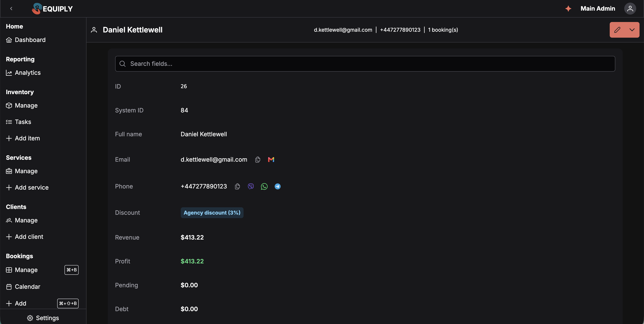
Task: Click the plus icon beside Add item
Action: tap(9, 138)
